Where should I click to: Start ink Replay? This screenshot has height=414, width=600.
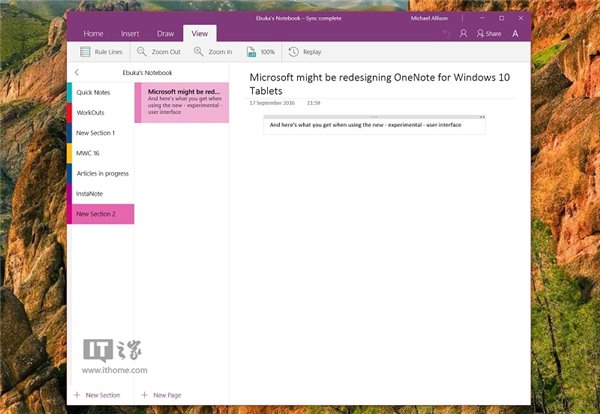click(305, 52)
